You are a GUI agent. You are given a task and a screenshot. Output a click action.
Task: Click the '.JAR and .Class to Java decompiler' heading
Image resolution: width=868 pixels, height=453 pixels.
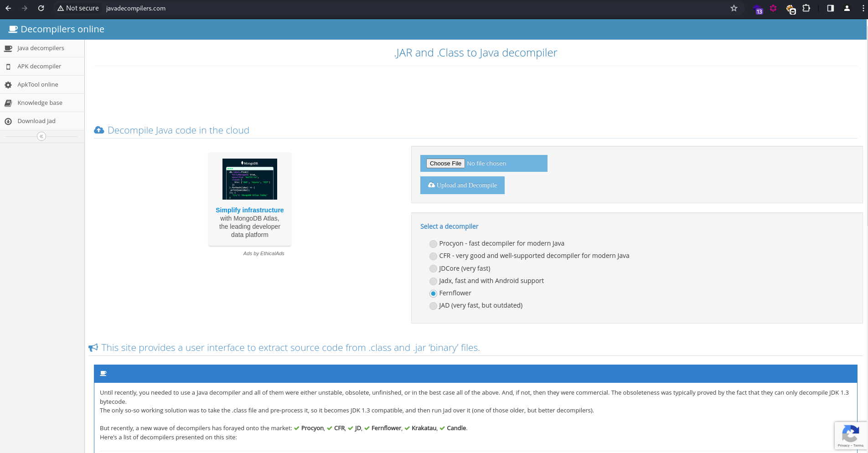pos(475,53)
